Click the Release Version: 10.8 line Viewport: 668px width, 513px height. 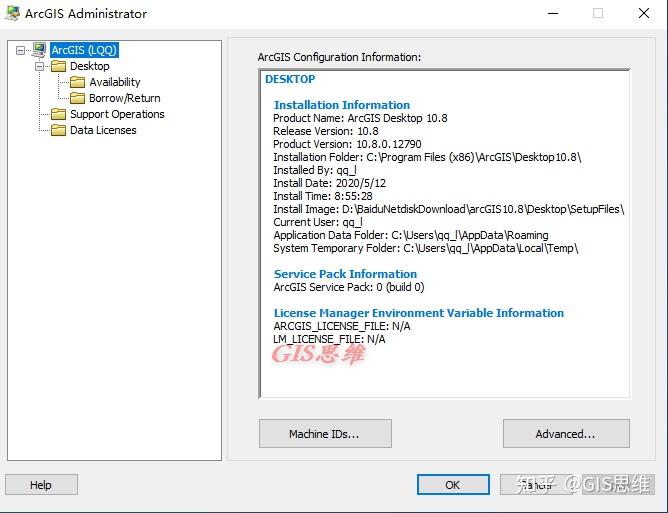click(326, 131)
